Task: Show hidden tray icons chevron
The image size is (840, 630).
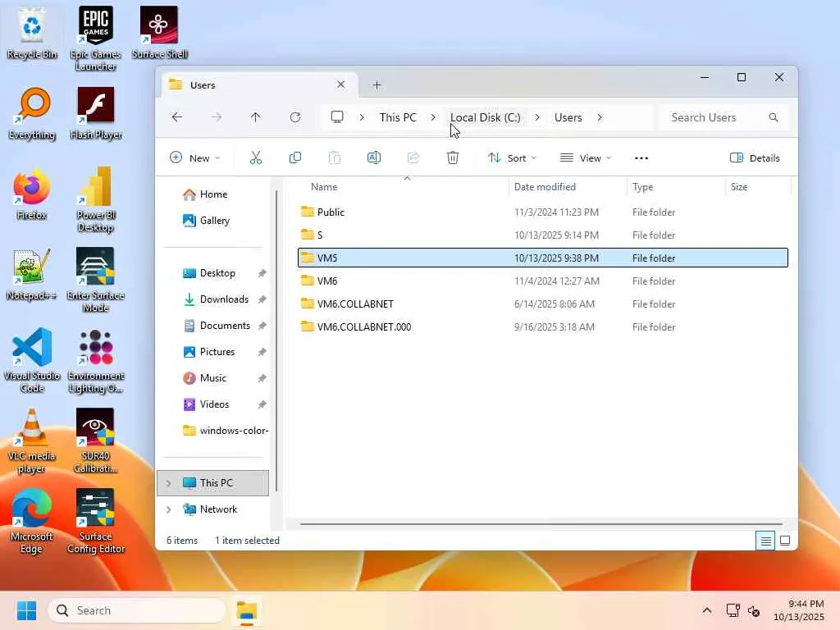Action: 706,610
